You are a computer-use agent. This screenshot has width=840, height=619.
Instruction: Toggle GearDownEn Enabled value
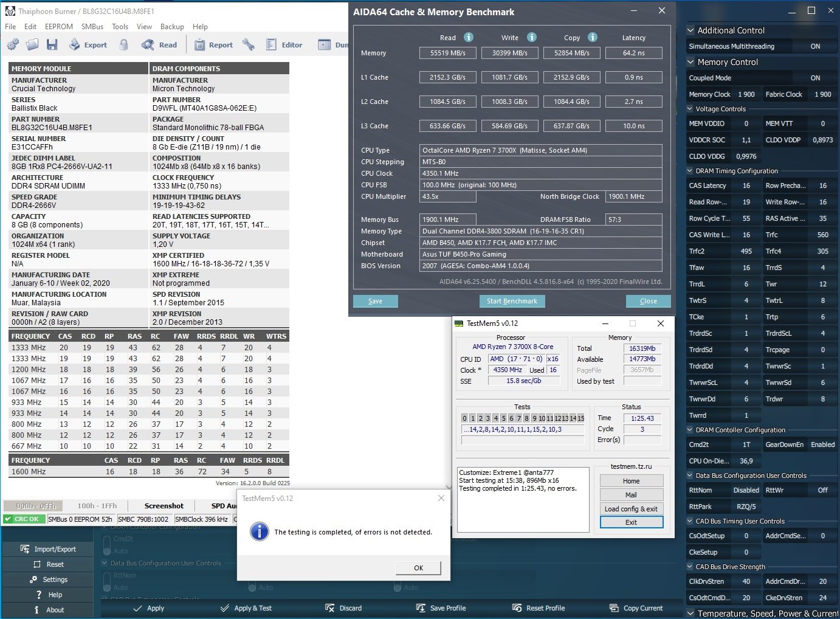[x=822, y=444]
